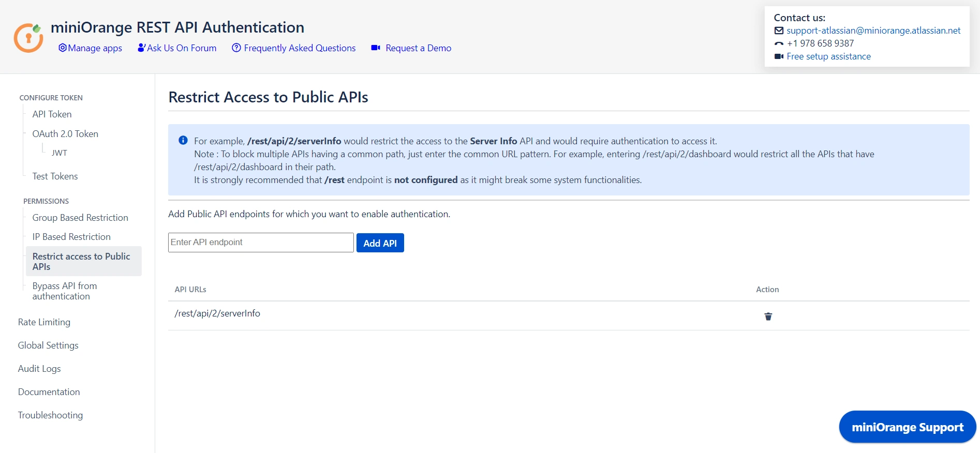Screen dimensions: 980x453
Task: Click the +1 978 658 9387 phone number
Action: (x=820, y=43)
